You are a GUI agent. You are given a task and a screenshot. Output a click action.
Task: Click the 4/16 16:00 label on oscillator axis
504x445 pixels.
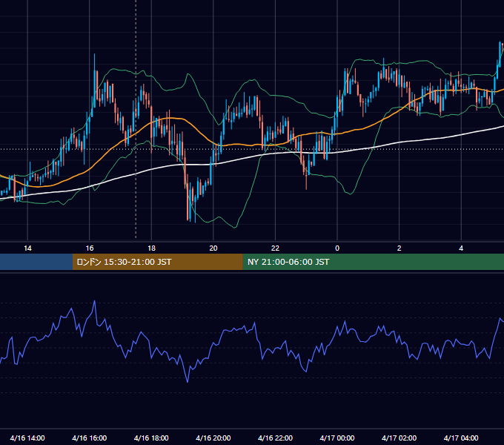pos(90,438)
